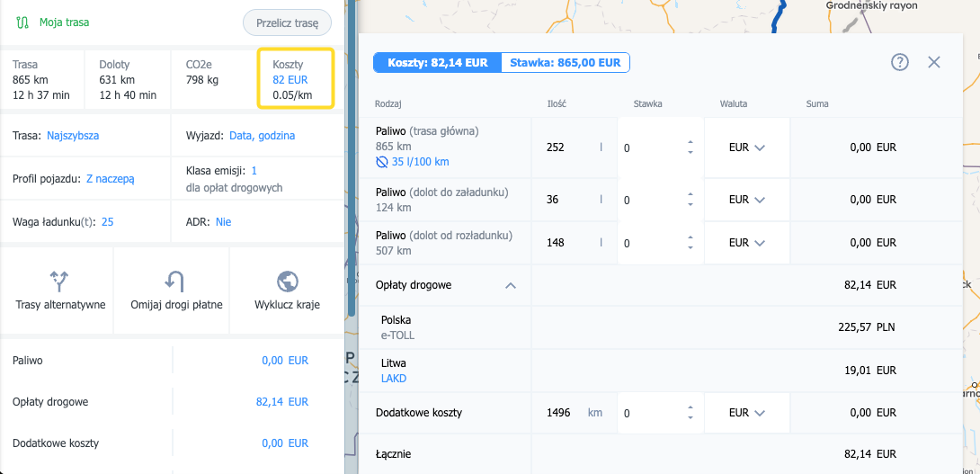The height and width of the screenshot is (474, 980).
Task: Click the LAKD toll link under Litwa
Action: [394, 379]
